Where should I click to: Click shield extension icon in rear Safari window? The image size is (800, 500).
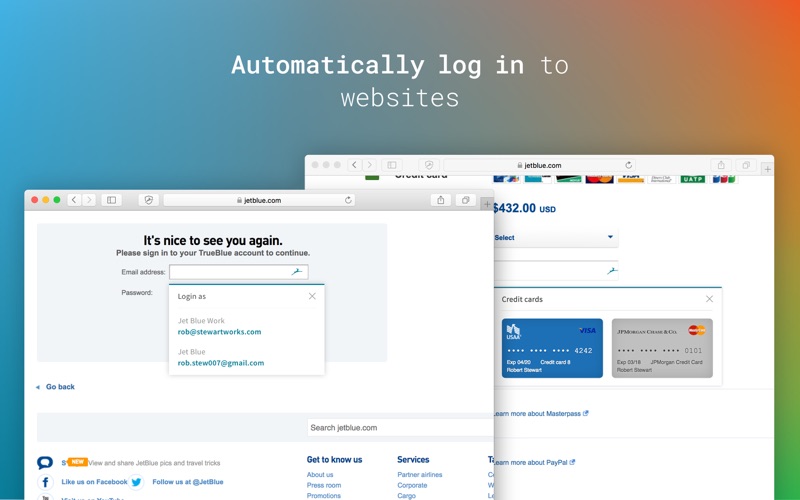(429, 165)
